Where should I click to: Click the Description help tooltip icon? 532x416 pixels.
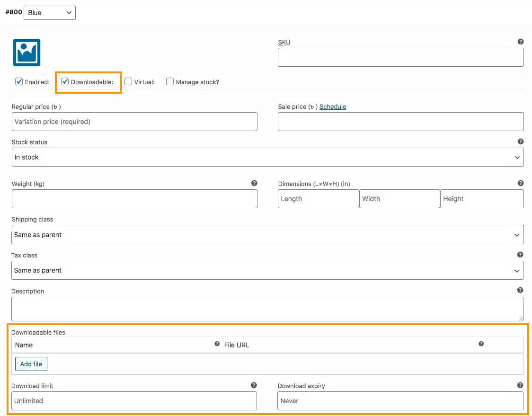click(x=520, y=290)
